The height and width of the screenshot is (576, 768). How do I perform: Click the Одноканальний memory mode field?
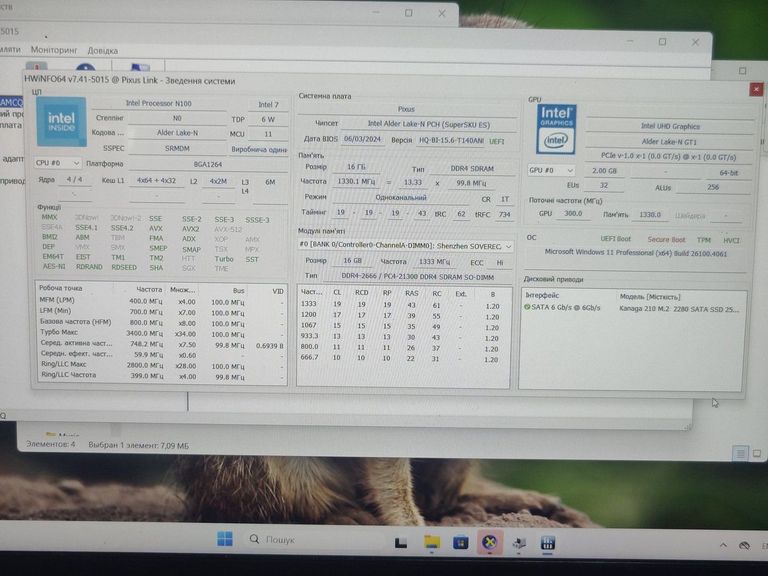[401, 197]
